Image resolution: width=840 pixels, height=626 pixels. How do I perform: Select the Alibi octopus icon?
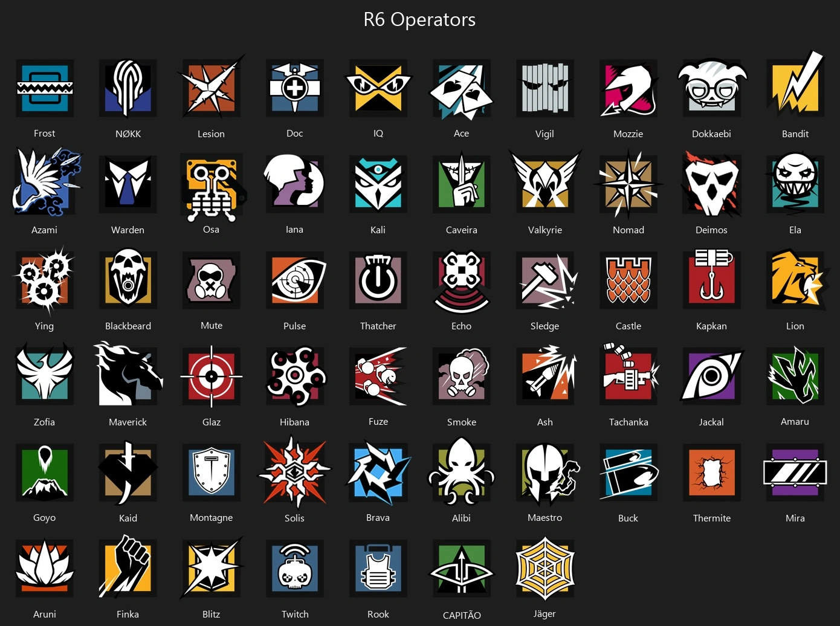462,471
